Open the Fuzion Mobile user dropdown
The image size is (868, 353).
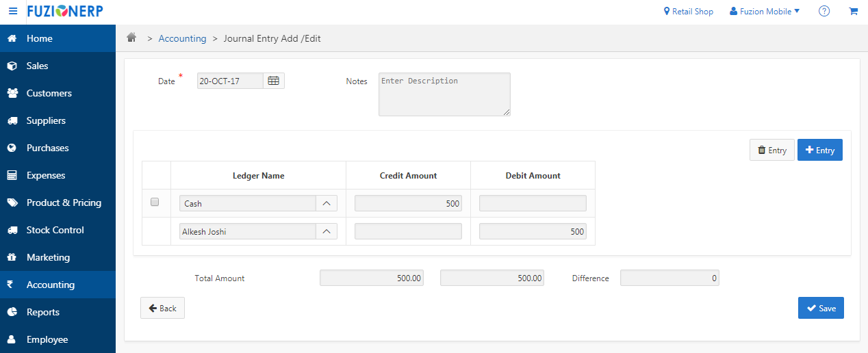click(x=764, y=12)
